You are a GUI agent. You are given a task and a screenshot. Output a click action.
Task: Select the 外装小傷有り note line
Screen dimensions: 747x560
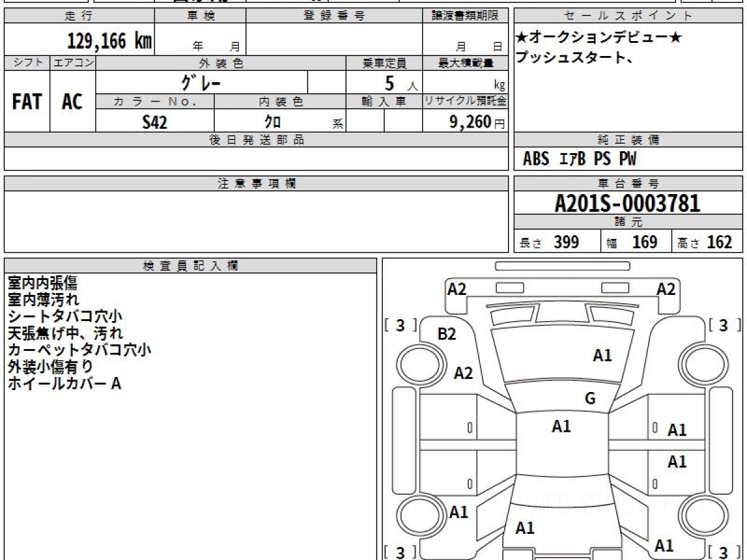tap(50, 367)
